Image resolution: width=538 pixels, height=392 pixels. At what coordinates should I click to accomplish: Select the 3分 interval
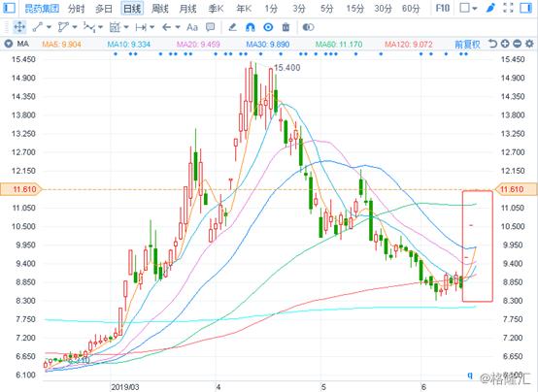coord(299,8)
